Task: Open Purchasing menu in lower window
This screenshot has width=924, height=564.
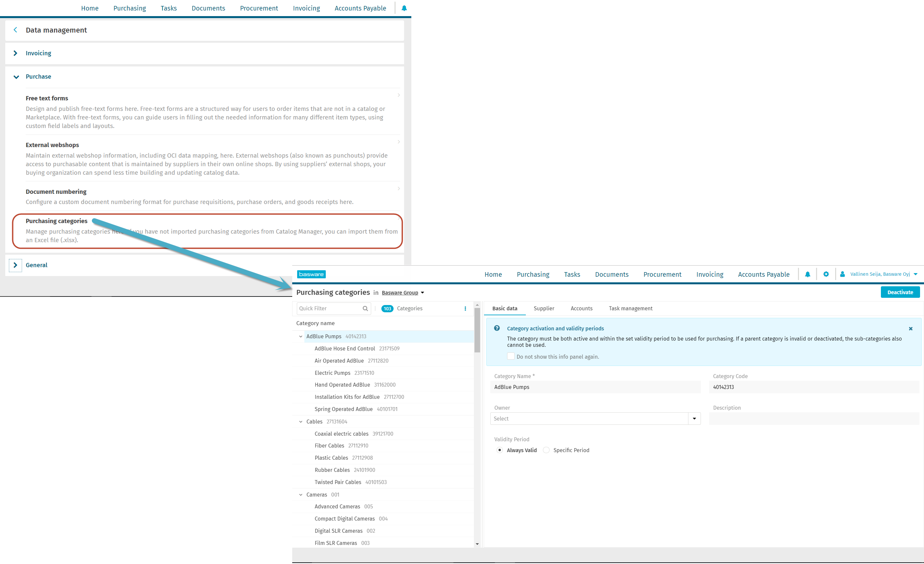Action: tap(533, 274)
